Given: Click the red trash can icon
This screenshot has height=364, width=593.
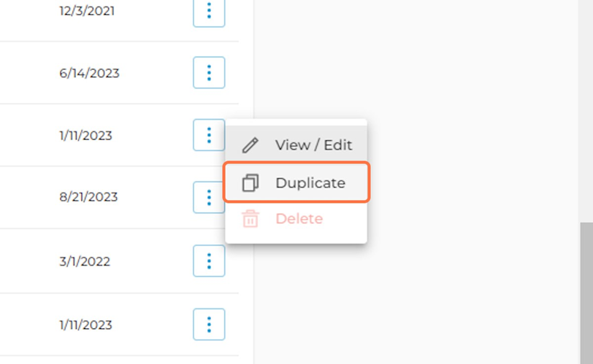Looking at the screenshot, I should pos(250,219).
